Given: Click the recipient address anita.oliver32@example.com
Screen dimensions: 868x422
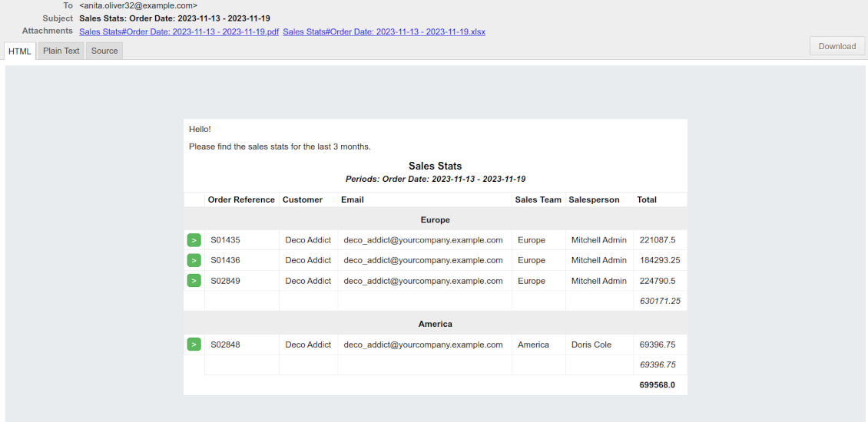Looking at the screenshot, I should click(138, 5).
